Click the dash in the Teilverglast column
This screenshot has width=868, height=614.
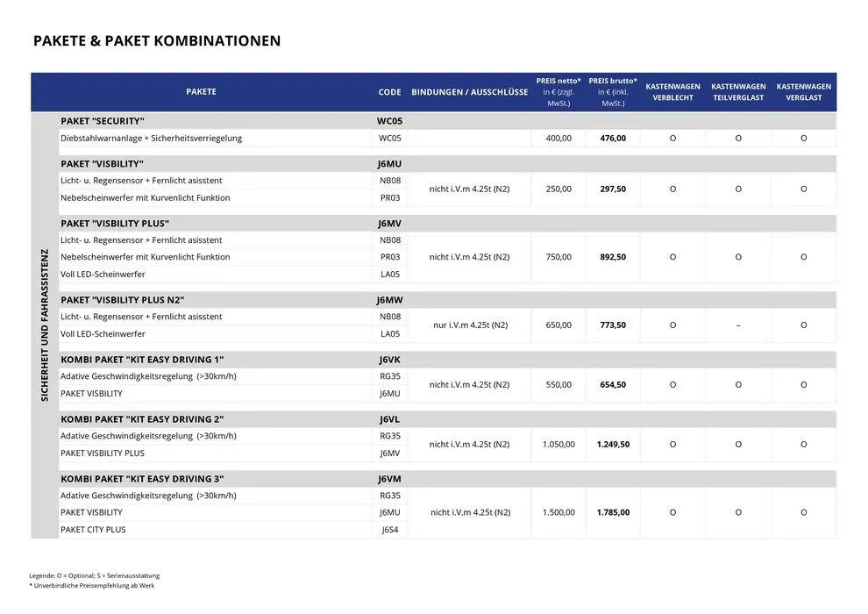coord(738,325)
